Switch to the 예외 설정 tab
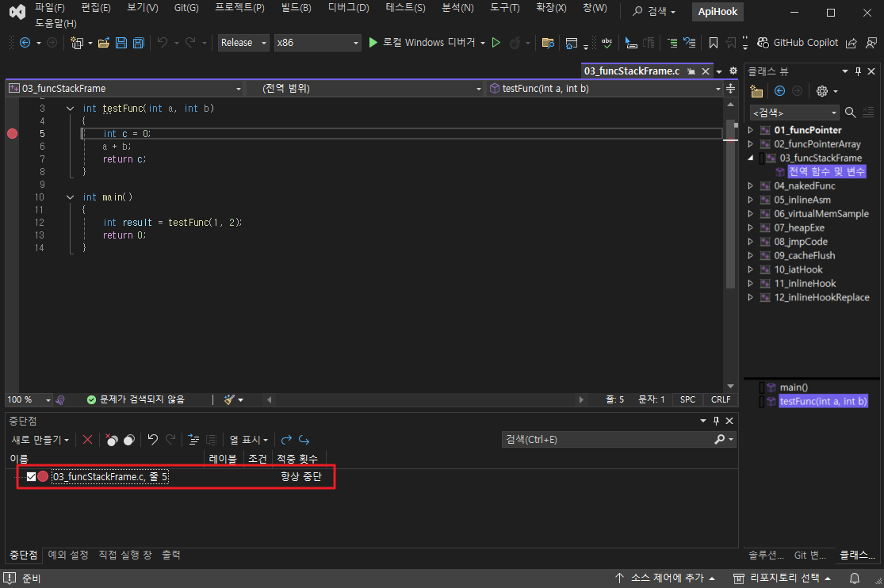884x588 pixels. tap(68, 556)
